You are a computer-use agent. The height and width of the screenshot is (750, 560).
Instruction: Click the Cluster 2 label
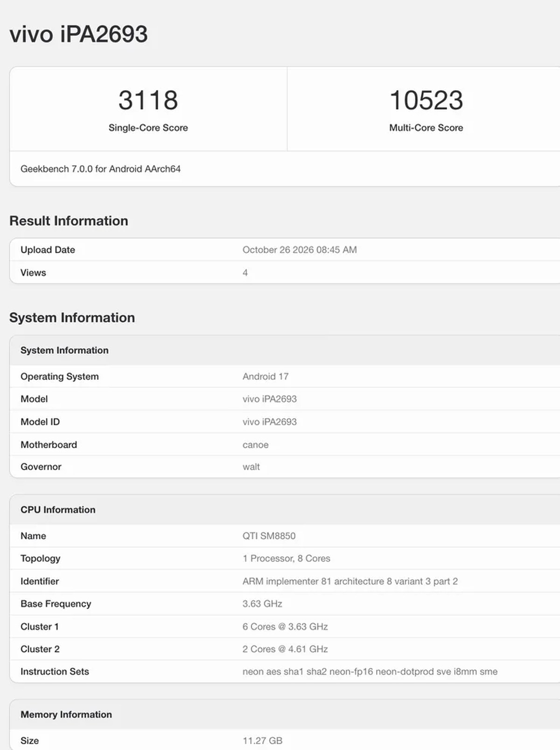40,649
